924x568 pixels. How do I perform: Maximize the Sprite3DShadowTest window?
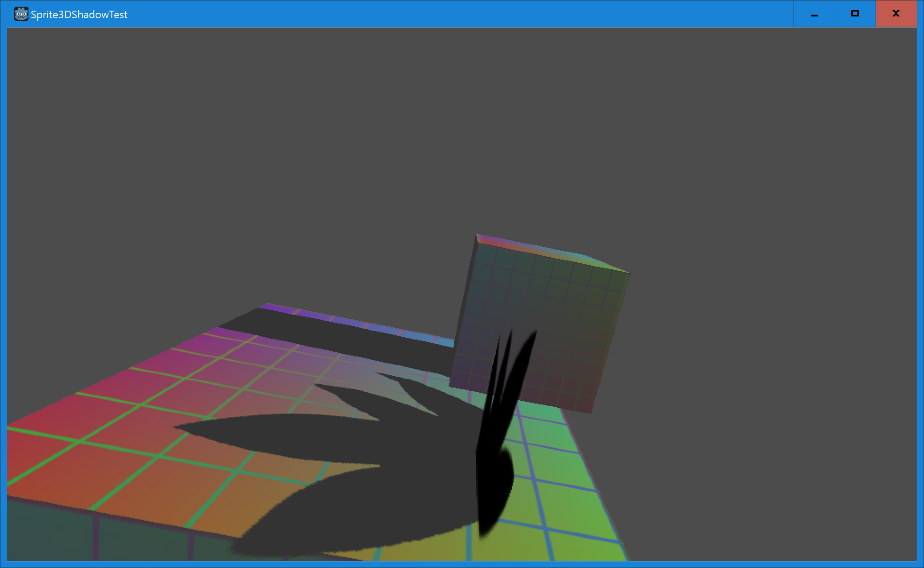[855, 14]
